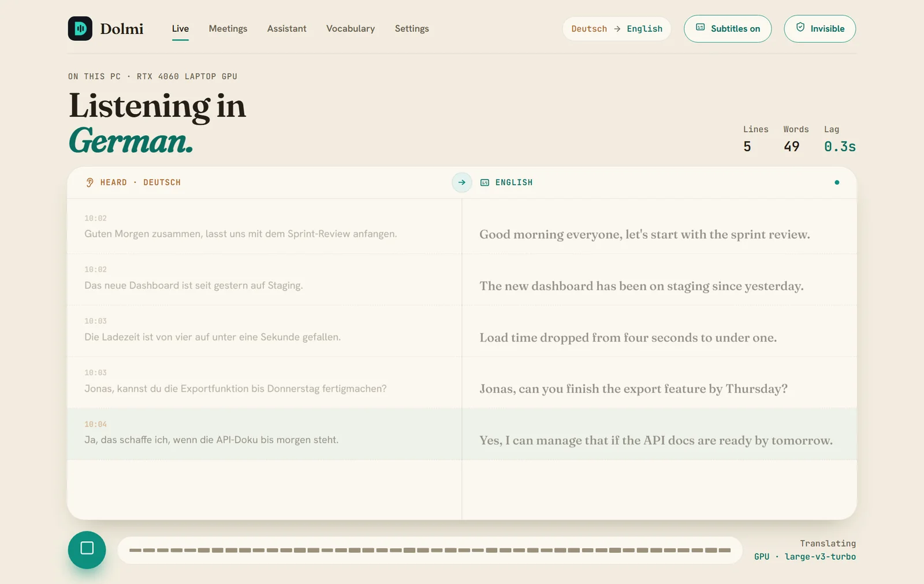This screenshot has height=584, width=924.
Task: Click the Words count 49
Action: (x=792, y=147)
